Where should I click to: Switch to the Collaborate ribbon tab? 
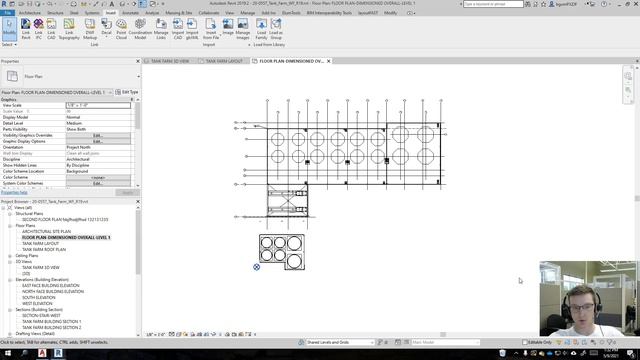(209, 13)
